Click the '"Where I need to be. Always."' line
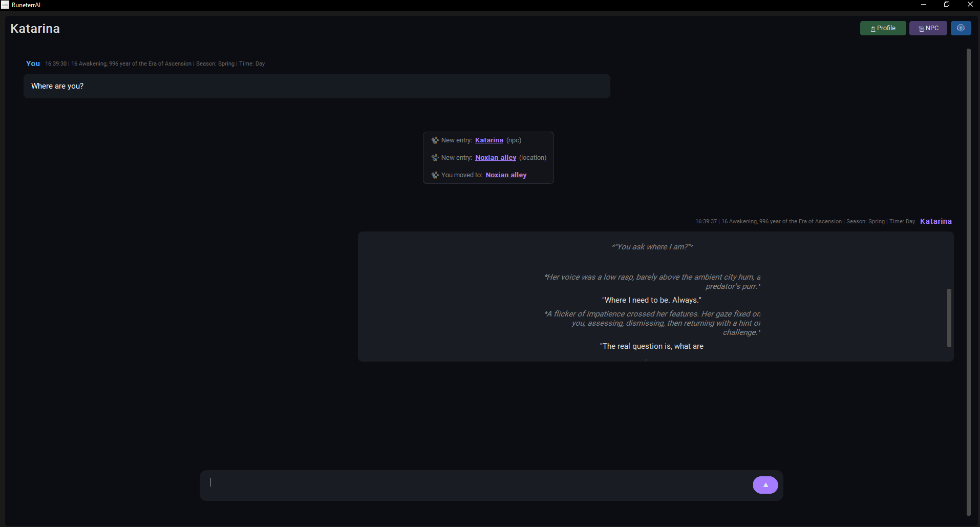Image resolution: width=980 pixels, height=527 pixels. (x=652, y=300)
